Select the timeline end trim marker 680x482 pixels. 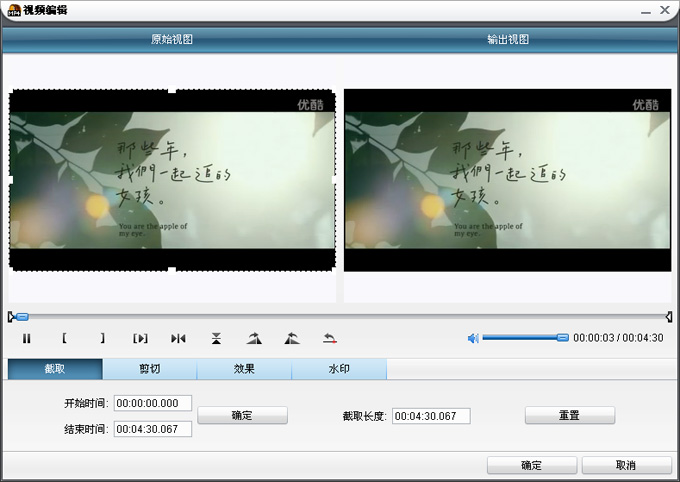669,317
